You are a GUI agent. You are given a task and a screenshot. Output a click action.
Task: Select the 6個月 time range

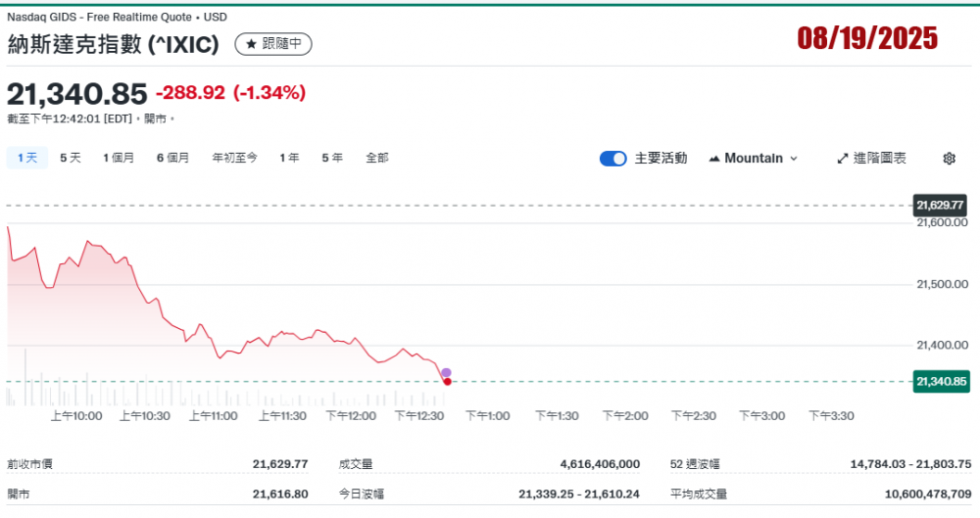click(172, 158)
